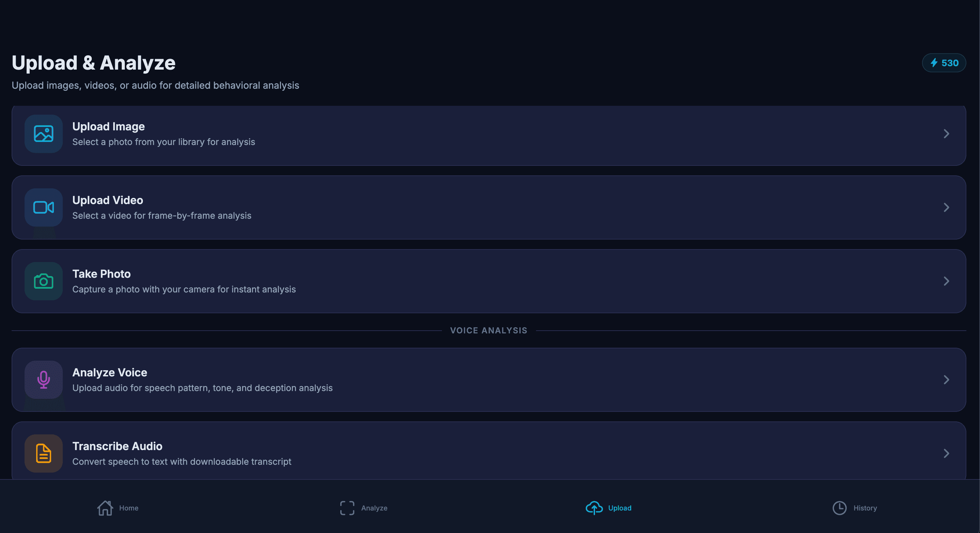The height and width of the screenshot is (533, 980).
Task: Click the Home house icon
Action: tap(105, 507)
